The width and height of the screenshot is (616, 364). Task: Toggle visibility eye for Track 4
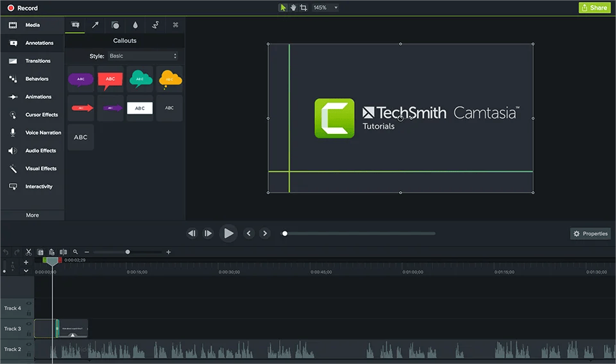[29, 304]
